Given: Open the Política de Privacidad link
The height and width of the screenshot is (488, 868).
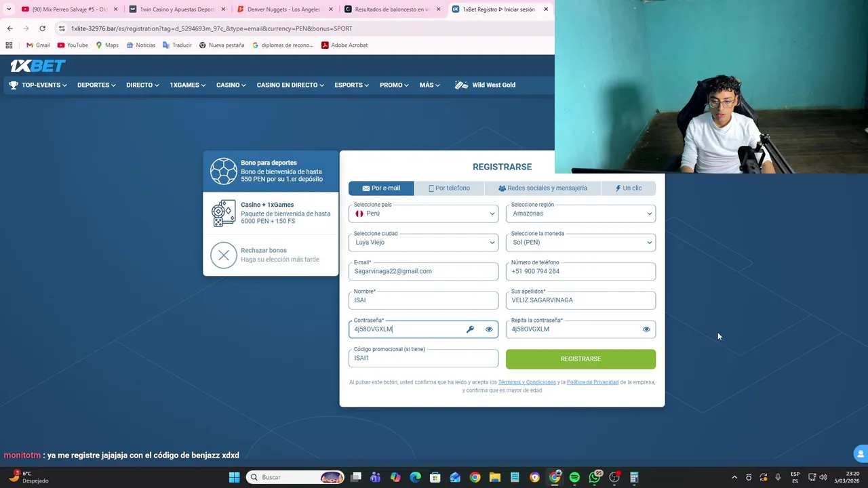Looking at the screenshot, I should coord(593,382).
